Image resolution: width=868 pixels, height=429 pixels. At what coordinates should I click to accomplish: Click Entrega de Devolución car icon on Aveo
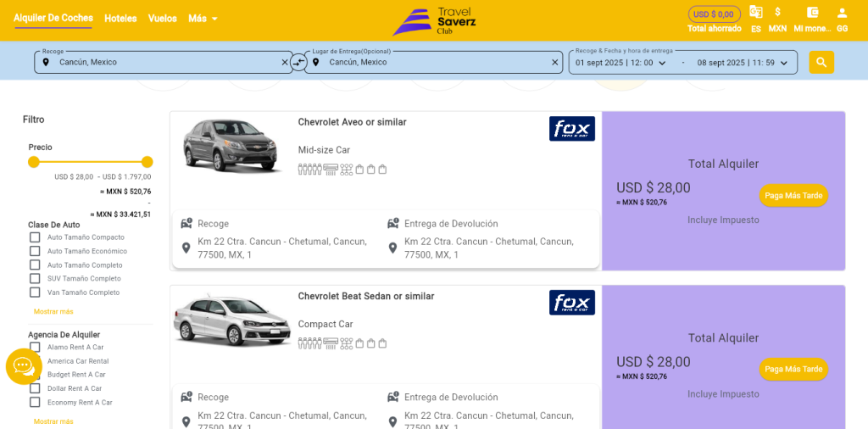(x=393, y=224)
